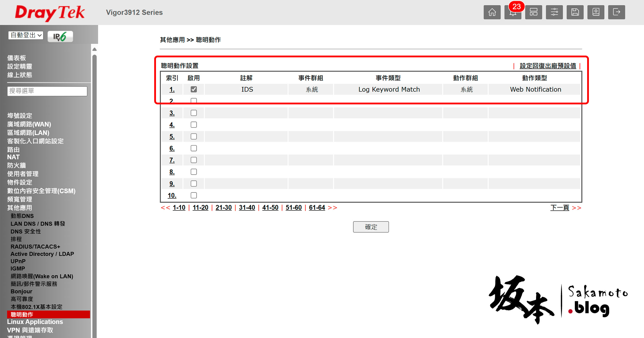Click the save configuration disk icon
The image size is (644, 338).
(575, 12)
